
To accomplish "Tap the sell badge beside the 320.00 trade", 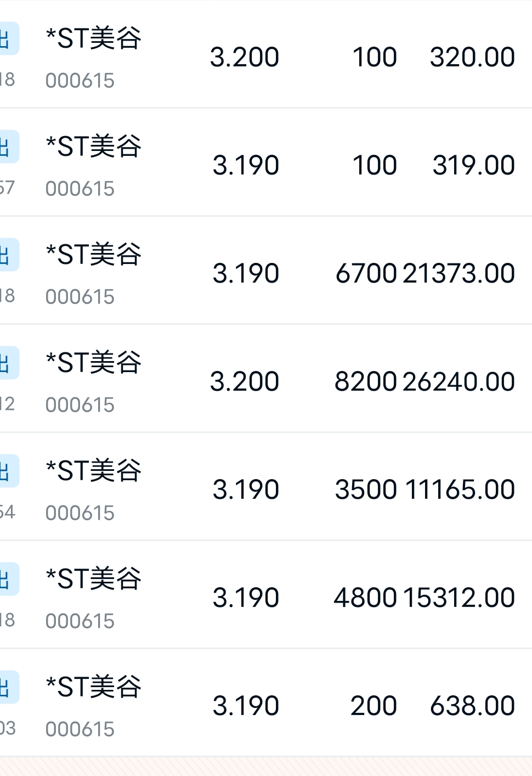I will pyautogui.click(x=8, y=39).
